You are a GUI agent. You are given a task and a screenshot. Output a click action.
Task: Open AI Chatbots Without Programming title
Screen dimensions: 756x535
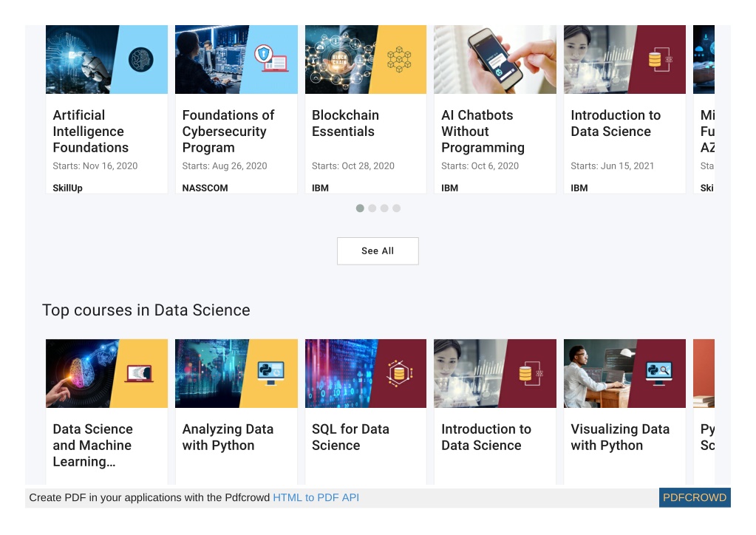pyautogui.click(x=483, y=131)
